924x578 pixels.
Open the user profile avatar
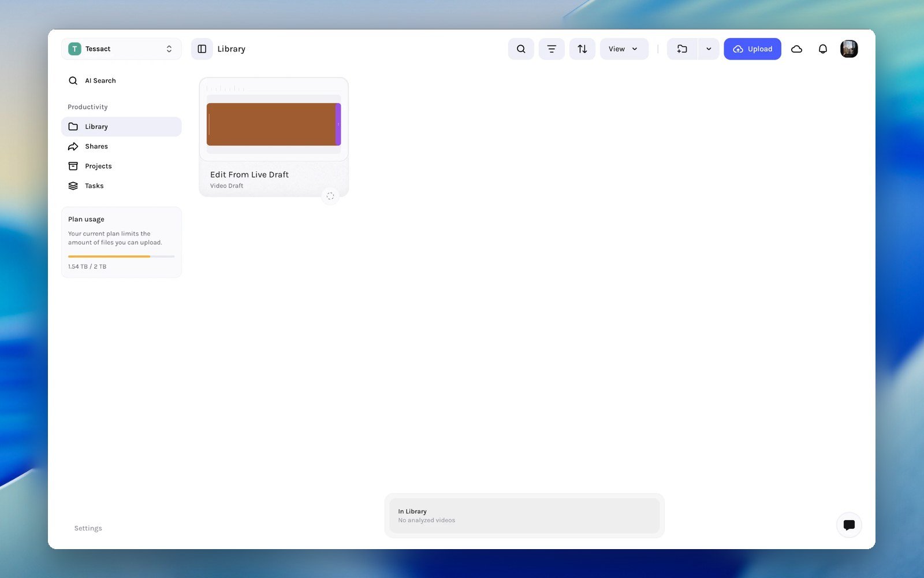tap(849, 49)
